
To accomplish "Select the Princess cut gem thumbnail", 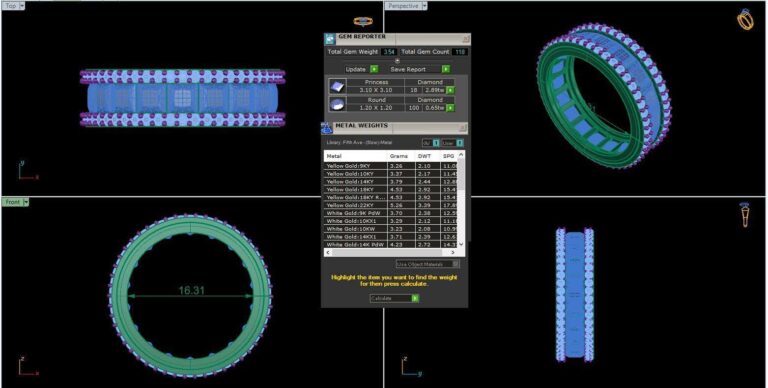I will [337, 86].
